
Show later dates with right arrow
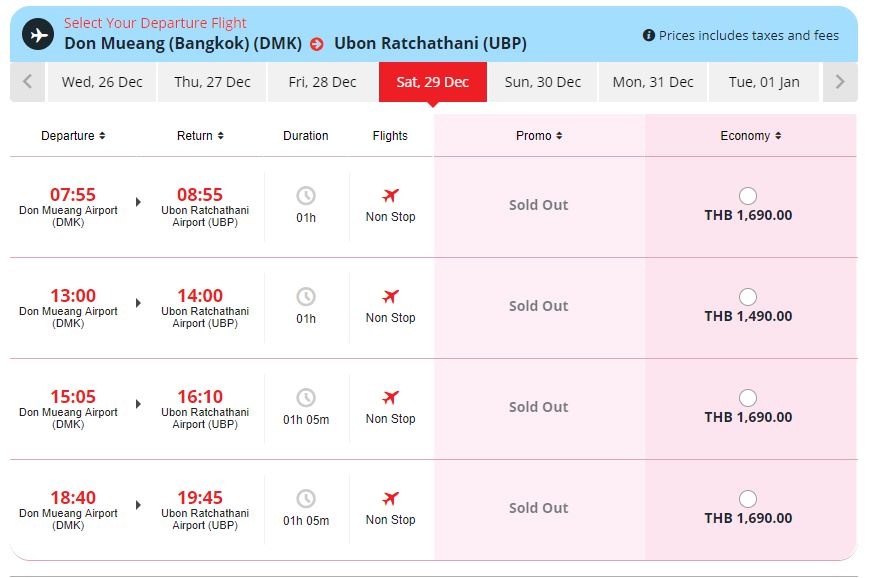[840, 82]
